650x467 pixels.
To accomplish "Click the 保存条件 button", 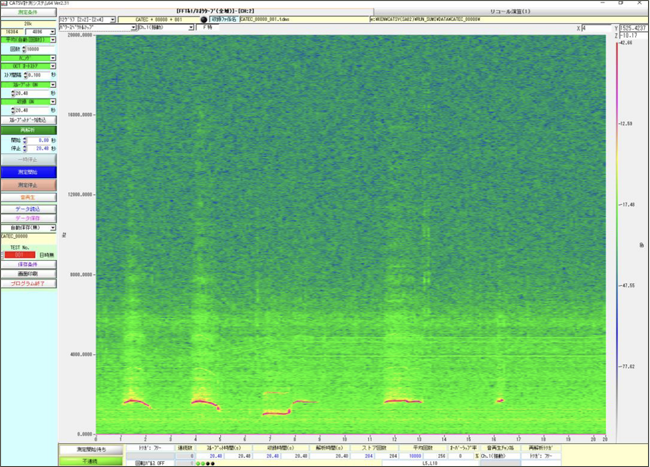I will 27,264.
